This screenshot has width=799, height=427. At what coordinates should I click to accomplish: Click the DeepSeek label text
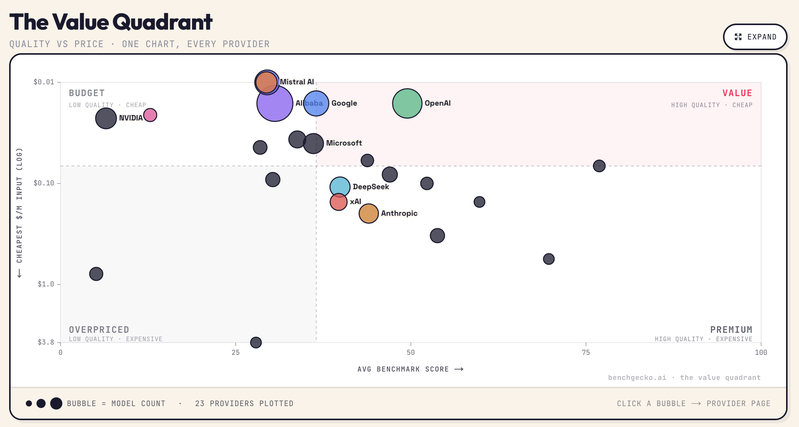coord(371,187)
